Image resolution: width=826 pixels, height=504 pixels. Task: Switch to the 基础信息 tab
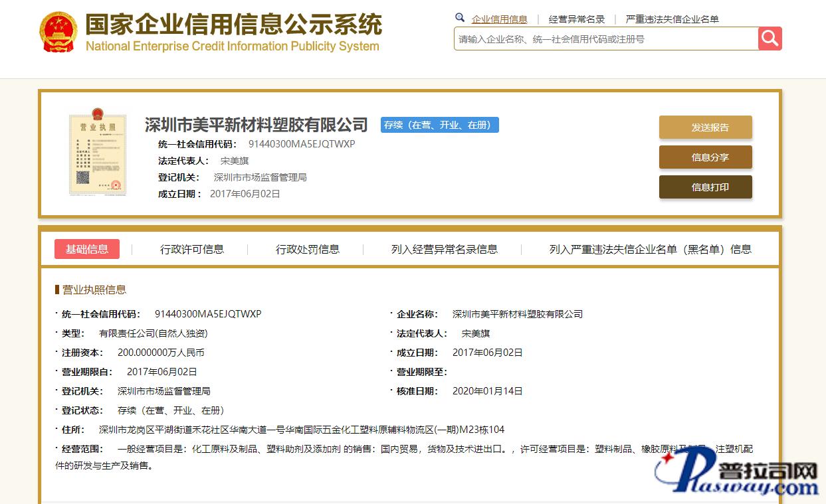click(x=87, y=249)
